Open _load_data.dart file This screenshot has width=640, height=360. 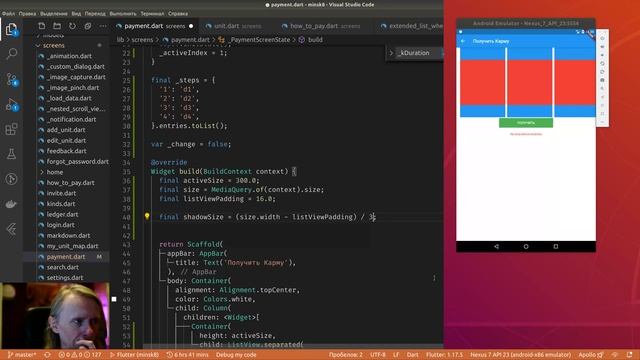pyautogui.click(x=69, y=98)
